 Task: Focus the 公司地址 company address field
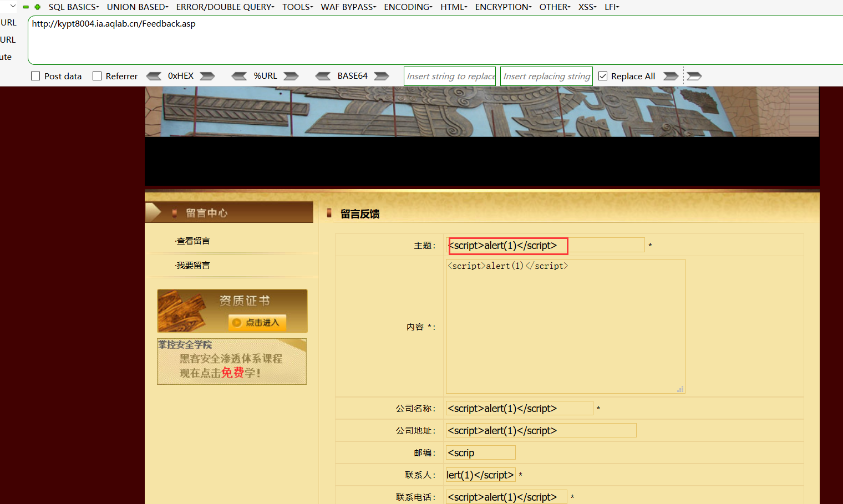(x=541, y=431)
